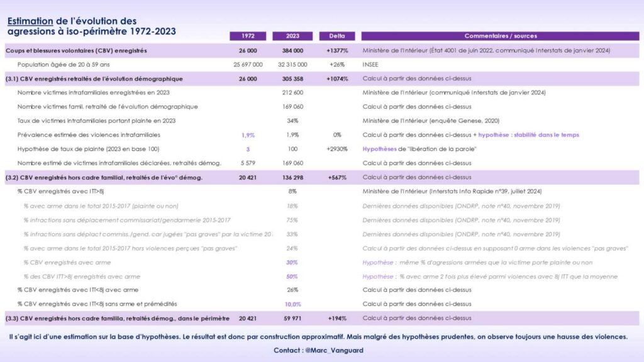Click the italic 33% value

tap(292, 234)
